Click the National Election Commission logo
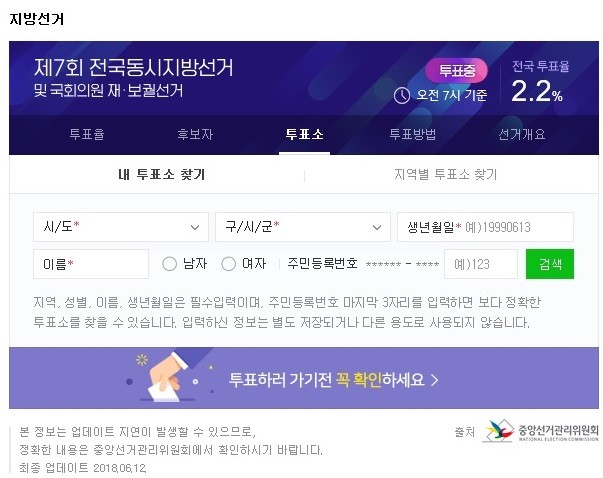This screenshot has width=603, height=478. tap(541, 431)
